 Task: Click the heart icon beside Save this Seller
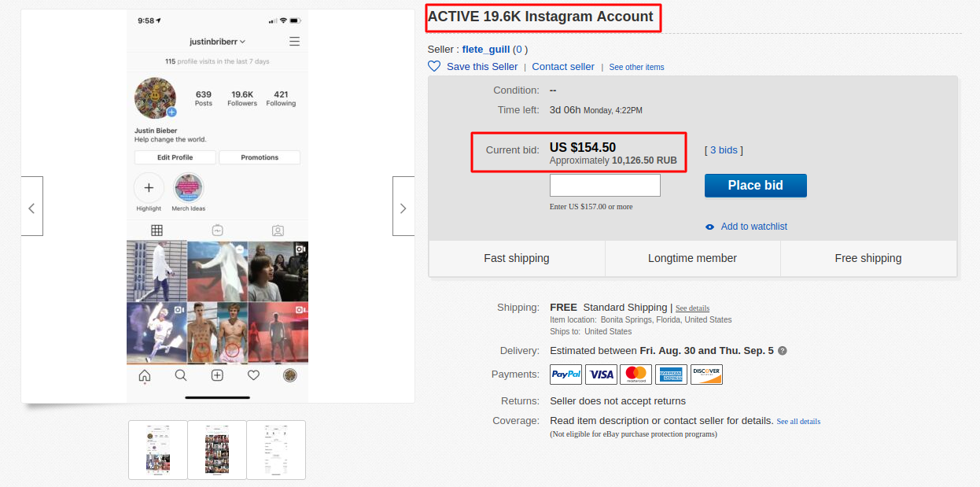(x=434, y=66)
